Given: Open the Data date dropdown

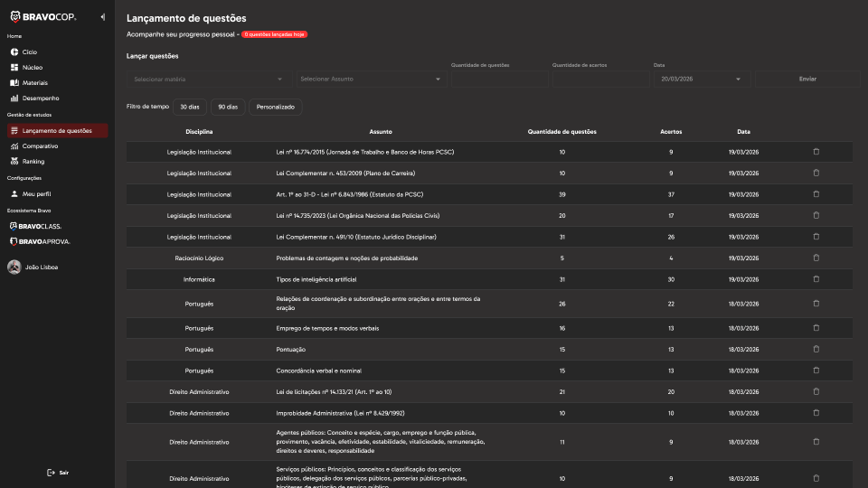Looking at the screenshot, I should tap(702, 80).
